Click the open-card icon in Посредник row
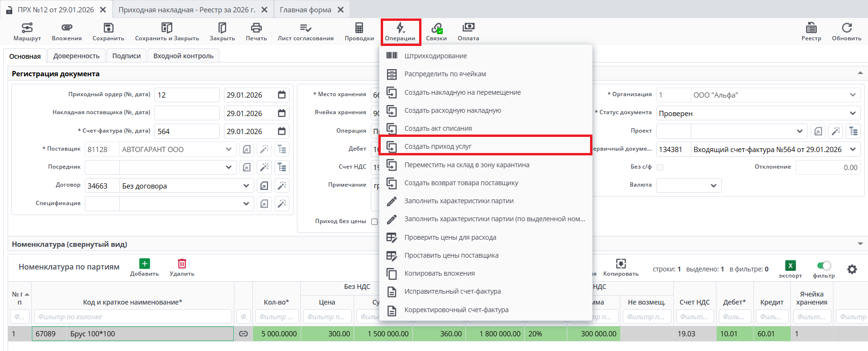 pos(247,167)
